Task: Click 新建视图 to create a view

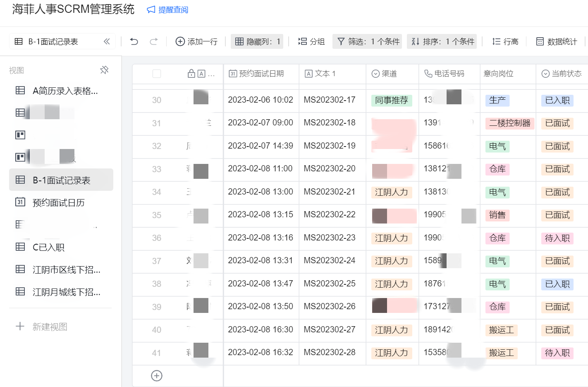Action: pyautogui.click(x=50, y=327)
